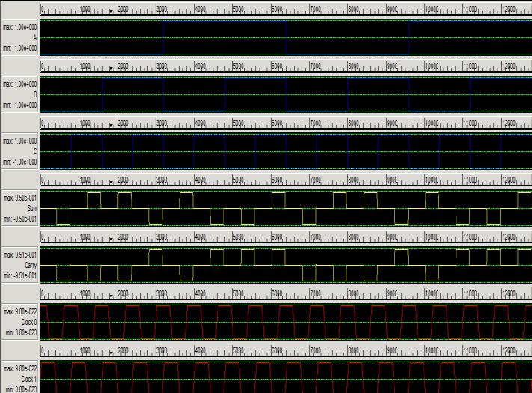
Task: Click inside the B input waveform plot
Action: click(286, 94)
